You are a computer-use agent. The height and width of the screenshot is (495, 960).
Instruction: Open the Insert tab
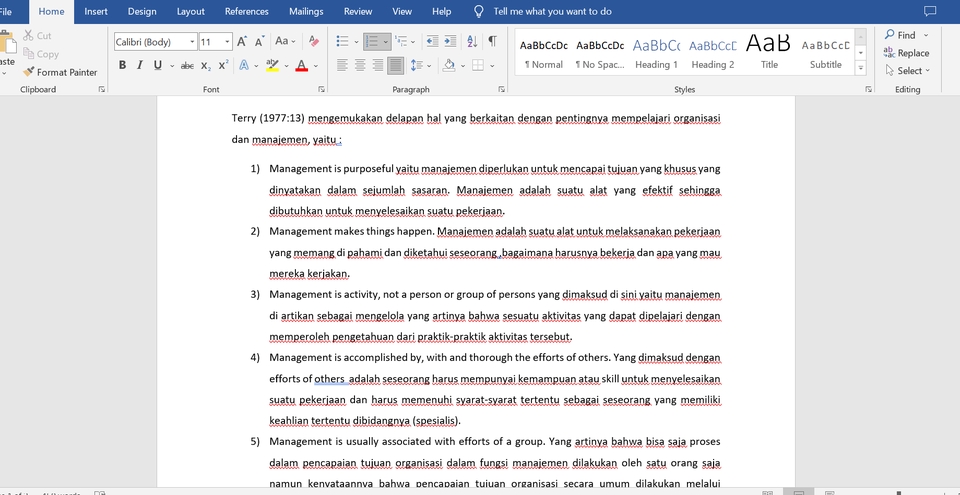point(96,11)
